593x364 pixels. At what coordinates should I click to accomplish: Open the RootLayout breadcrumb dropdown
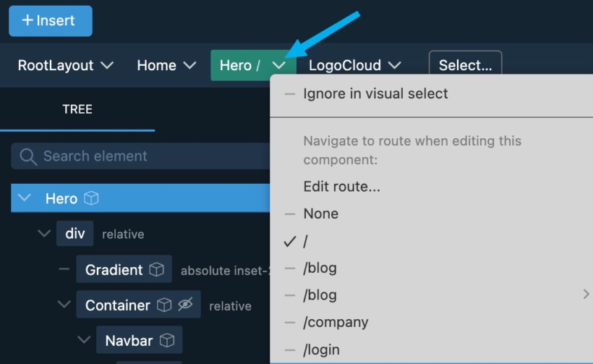click(107, 65)
